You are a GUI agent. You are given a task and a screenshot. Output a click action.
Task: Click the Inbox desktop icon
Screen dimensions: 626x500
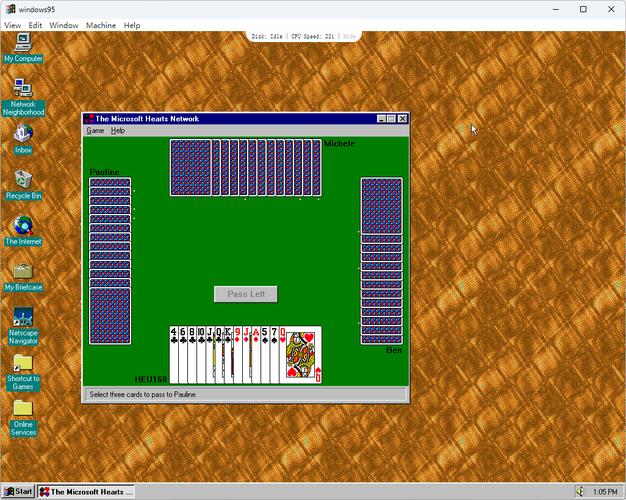tap(23, 139)
